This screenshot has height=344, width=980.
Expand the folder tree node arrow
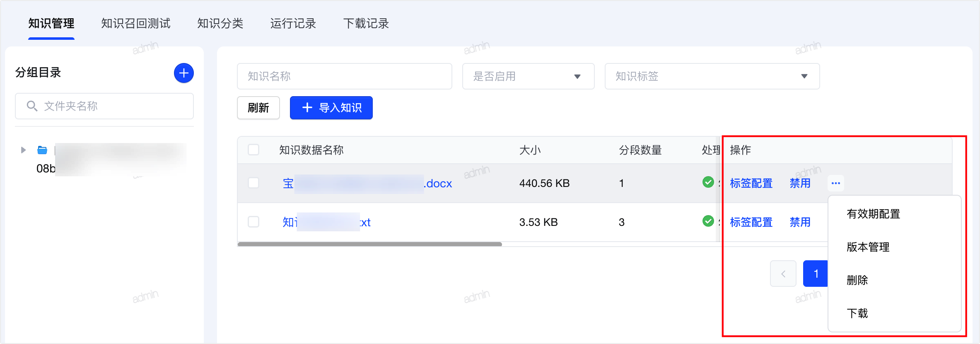(23, 150)
